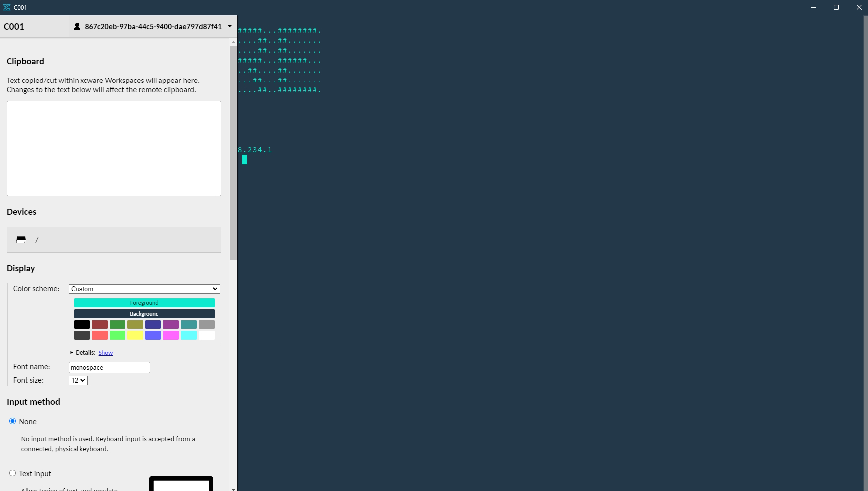Select the Foreground color bar
868x491 pixels.
tap(144, 302)
